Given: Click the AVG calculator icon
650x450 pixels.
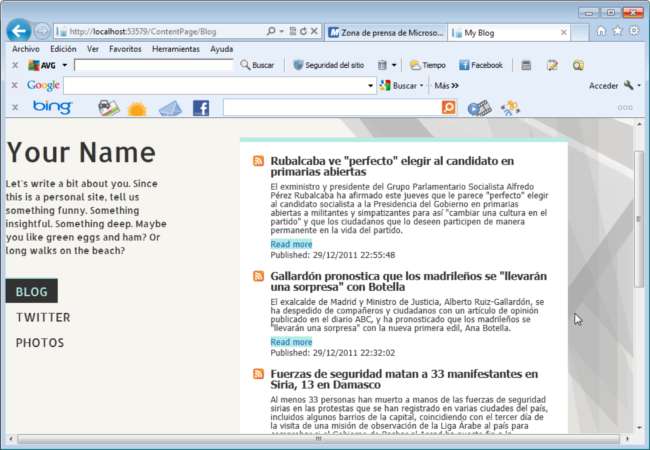Looking at the screenshot, I should click(x=526, y=65).
